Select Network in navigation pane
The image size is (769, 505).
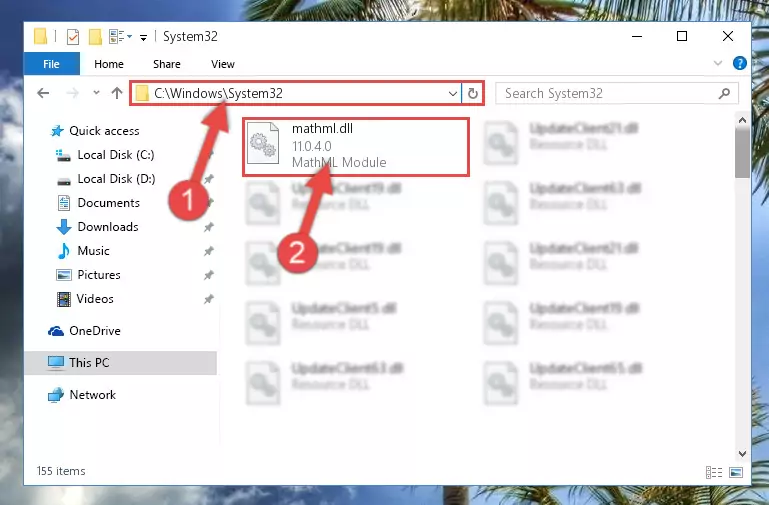[x=92, y=395]
